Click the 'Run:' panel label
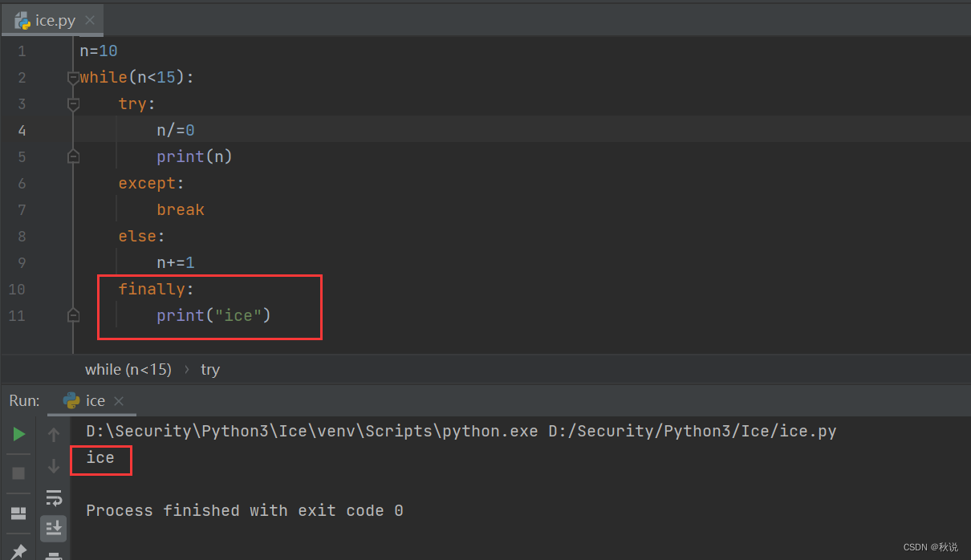 point(25,400)
